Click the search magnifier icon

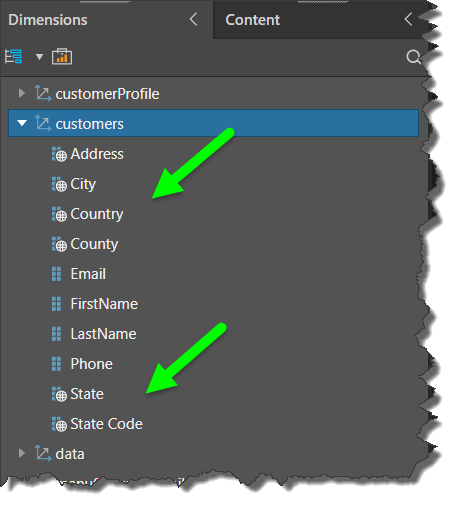click(x=414, y=57)
